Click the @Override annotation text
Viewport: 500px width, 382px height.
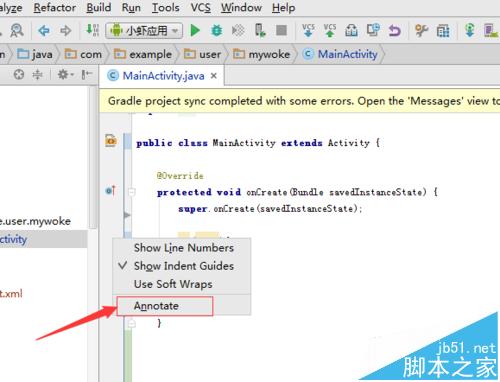point(180,176)
